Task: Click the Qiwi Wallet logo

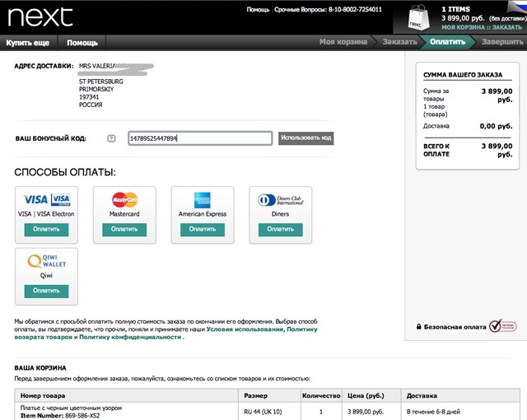Action: click(47, 261)
